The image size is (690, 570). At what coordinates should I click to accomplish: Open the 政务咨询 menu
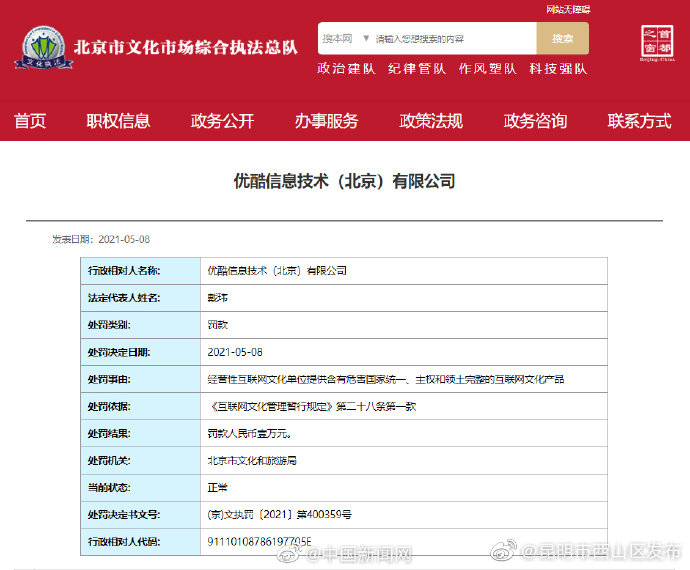pyautogui.click(x=536, y=121)
